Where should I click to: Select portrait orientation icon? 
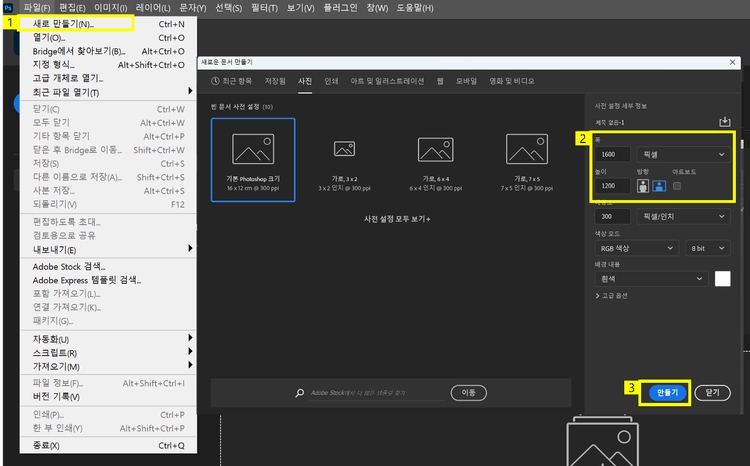tap(643, 186)
